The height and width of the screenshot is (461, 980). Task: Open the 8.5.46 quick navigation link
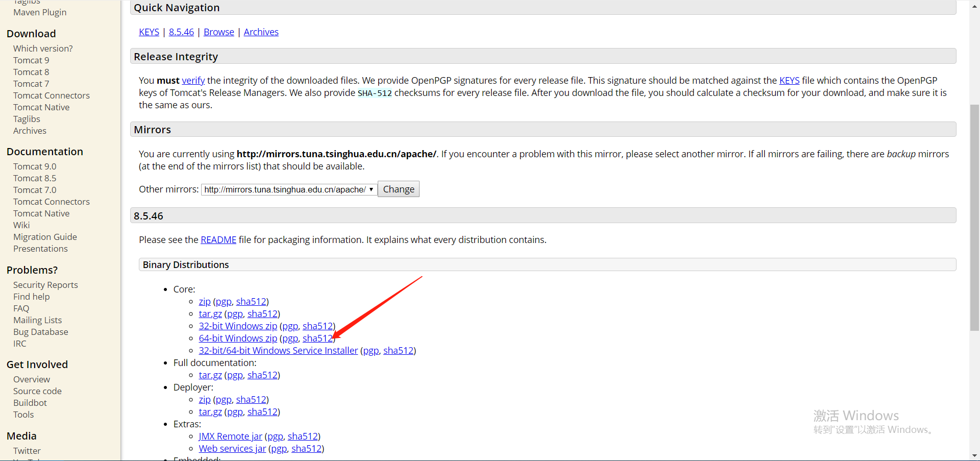(181, 32)
